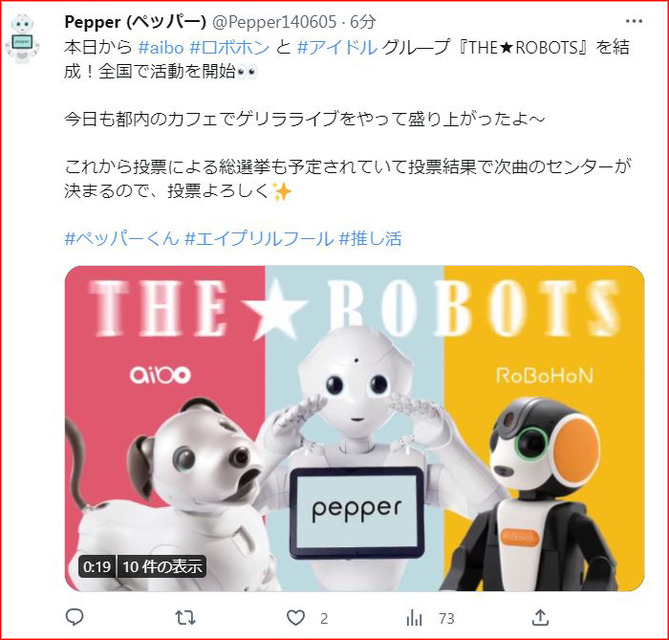Open the #aibo hashtag
This screenshot has width=669, height=640.
tap(161, 47)
